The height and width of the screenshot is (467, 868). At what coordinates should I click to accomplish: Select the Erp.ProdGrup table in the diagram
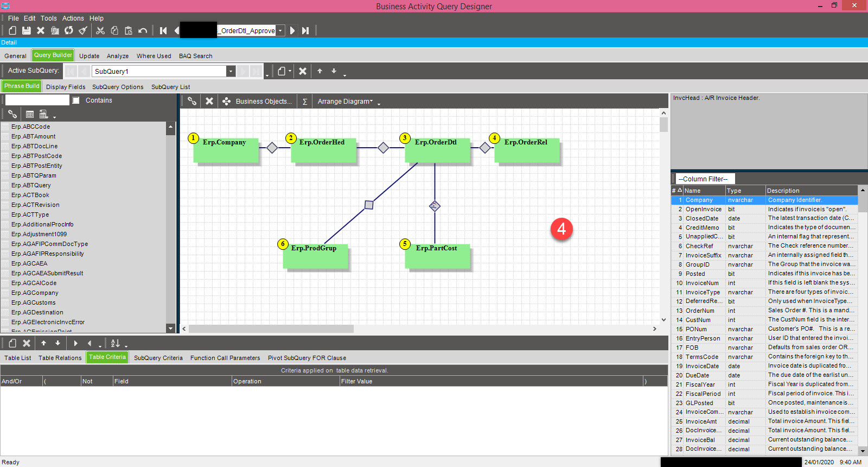pyautogui.click(x=315, y=255)
